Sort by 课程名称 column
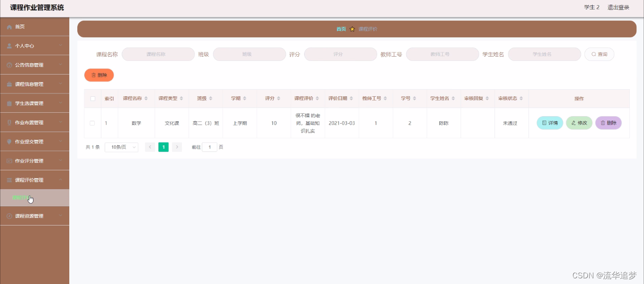 tap(146, 99)
